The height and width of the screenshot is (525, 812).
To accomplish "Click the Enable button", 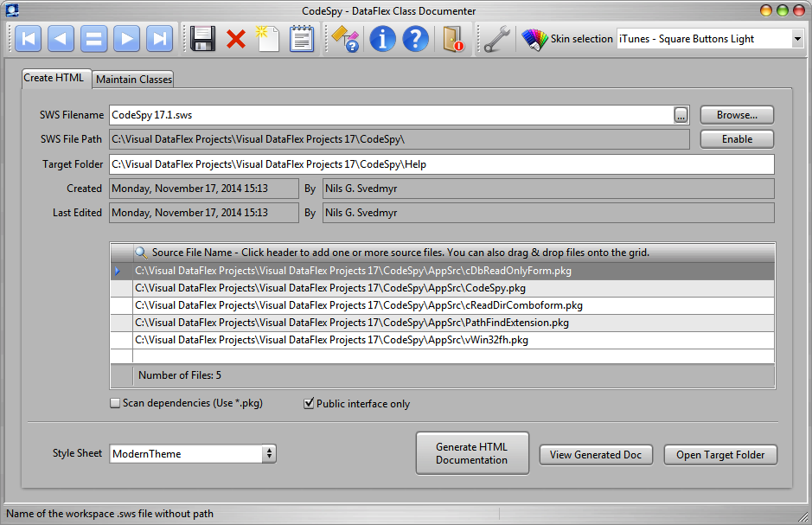I will pos(737,139).
